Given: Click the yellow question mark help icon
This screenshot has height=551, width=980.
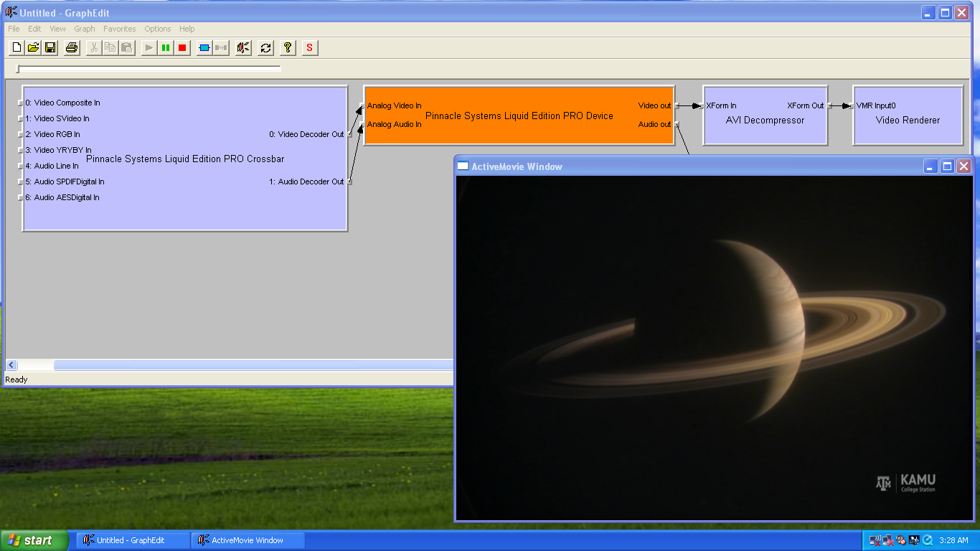Looking at the screenshot, I should [288, 48].
